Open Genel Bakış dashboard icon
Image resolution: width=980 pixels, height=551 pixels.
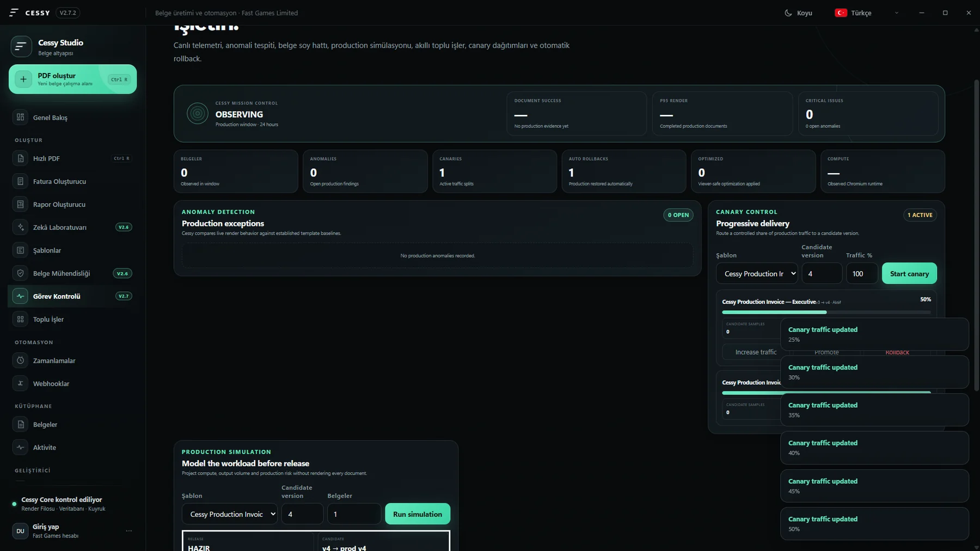[20, 117]
